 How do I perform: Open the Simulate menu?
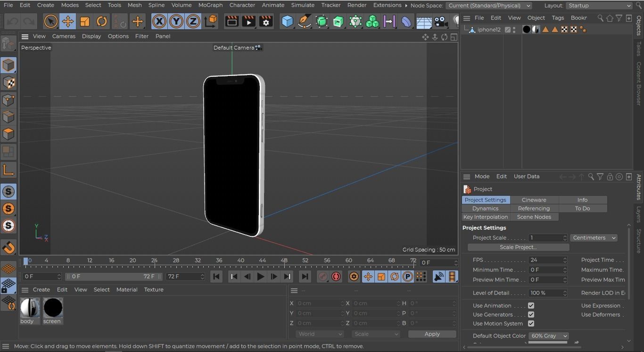pyautogui.click(x=303, y=5)
